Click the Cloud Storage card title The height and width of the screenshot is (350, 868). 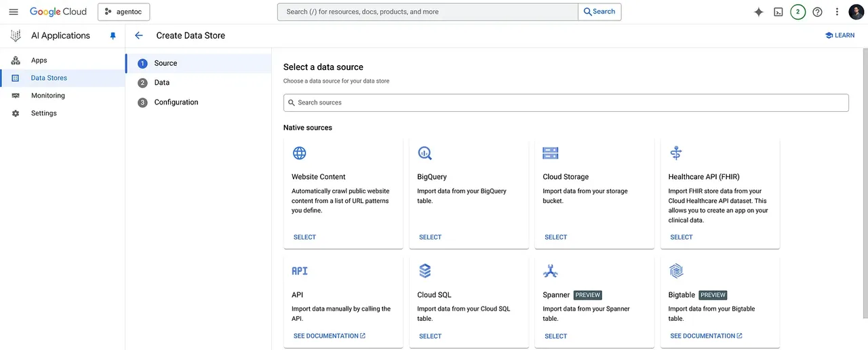point(566,177)
